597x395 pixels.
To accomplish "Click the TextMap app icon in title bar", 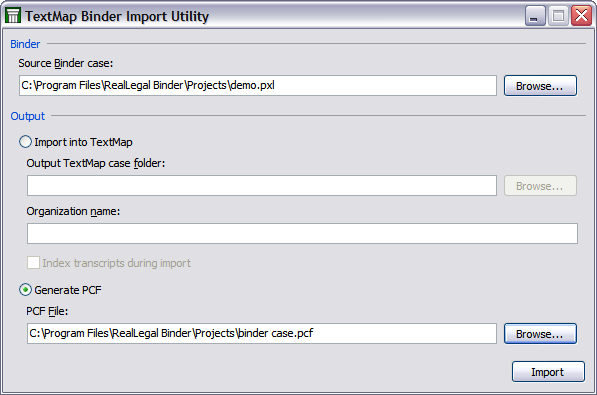I will [x=13, y=16].
